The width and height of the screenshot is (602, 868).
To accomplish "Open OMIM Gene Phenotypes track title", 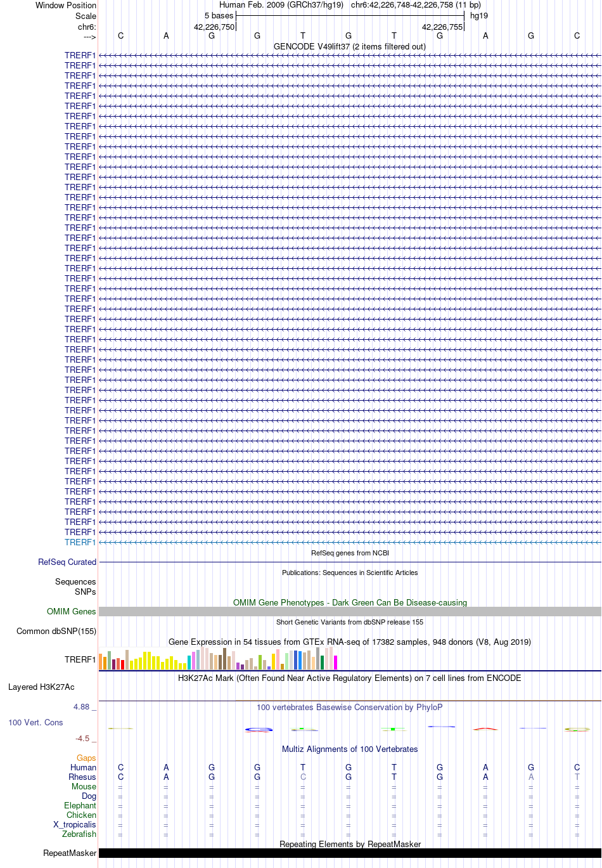I will [350, 602].
